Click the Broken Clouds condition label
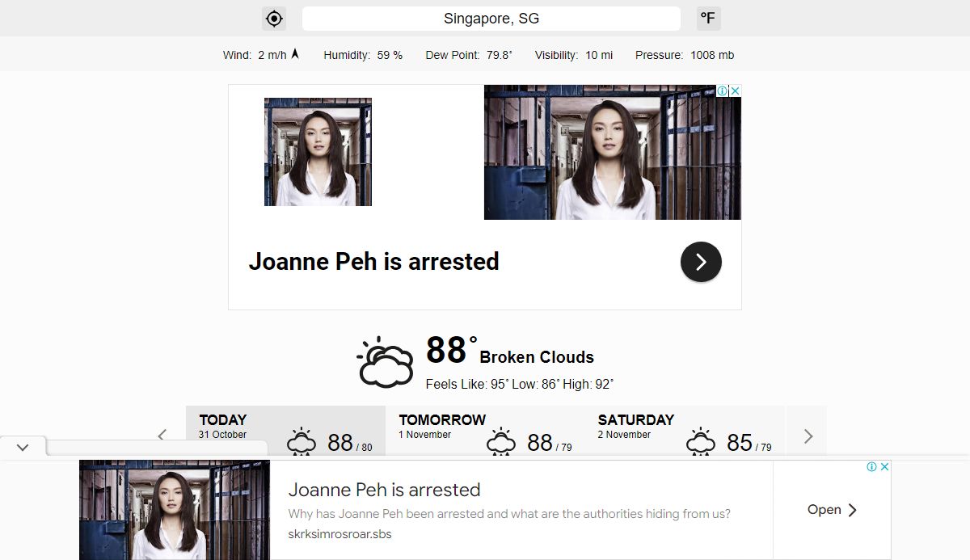The height and width of the screenshot is (560, 970). coord(537,357)
